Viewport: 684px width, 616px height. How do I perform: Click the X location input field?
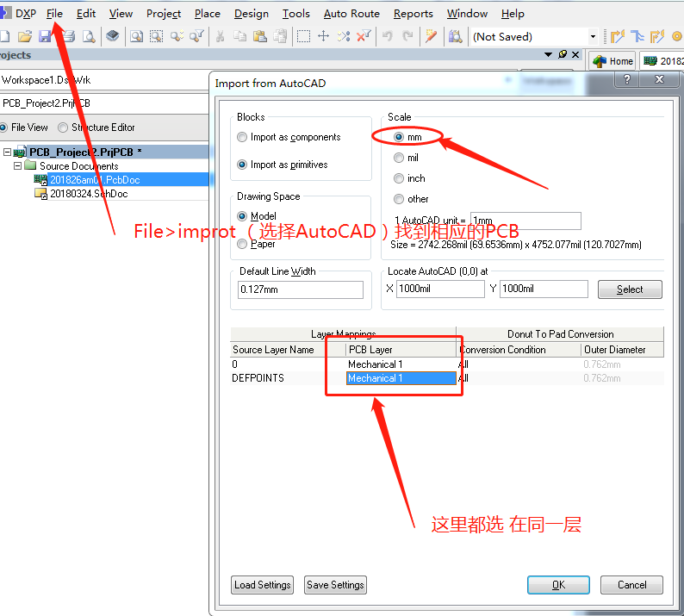point(440,289)
